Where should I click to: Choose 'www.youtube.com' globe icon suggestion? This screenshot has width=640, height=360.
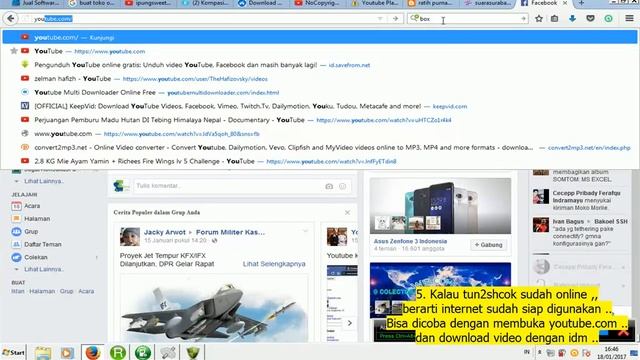[320, 133]
